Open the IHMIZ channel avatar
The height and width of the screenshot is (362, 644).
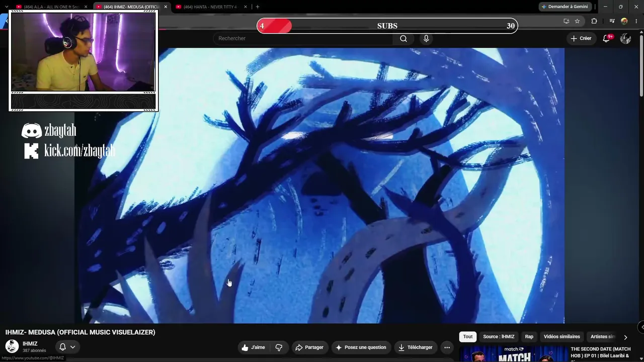[x=12, y=346]
